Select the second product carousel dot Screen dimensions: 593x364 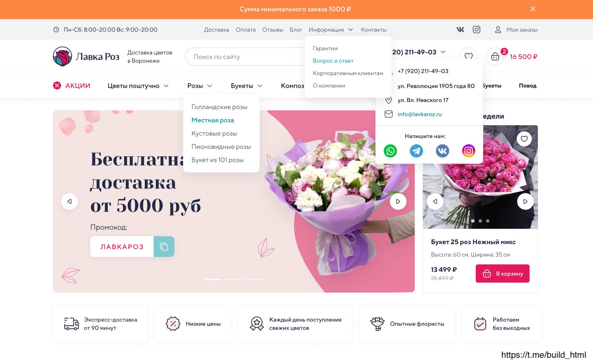(480, 221)
